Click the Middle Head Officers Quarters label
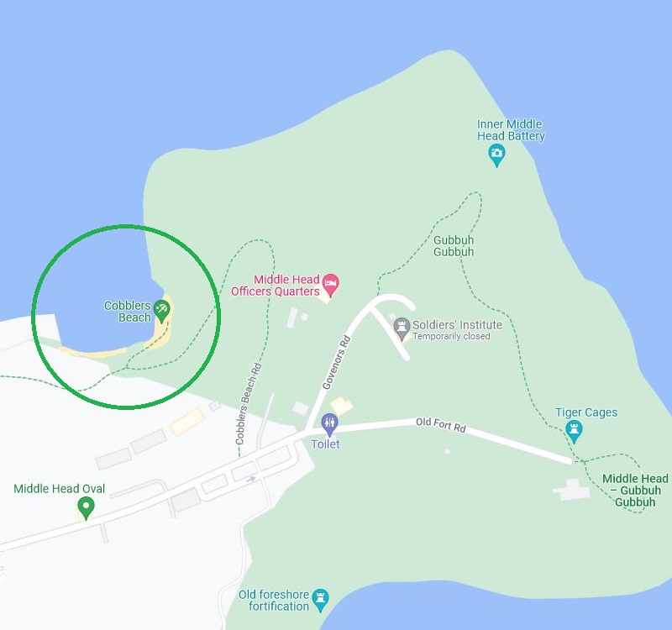The height and width of the screenshot is (630, 672). (x=276, y=286)
